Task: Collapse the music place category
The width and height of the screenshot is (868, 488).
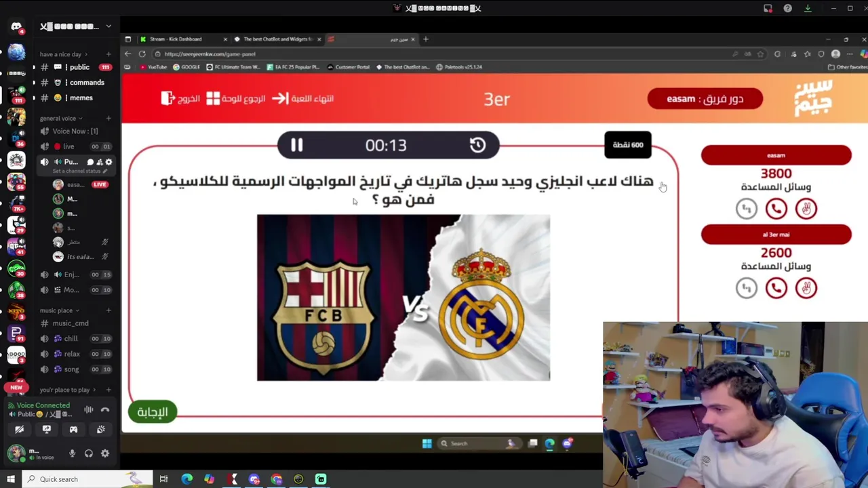Action: (x=59, y=310)
